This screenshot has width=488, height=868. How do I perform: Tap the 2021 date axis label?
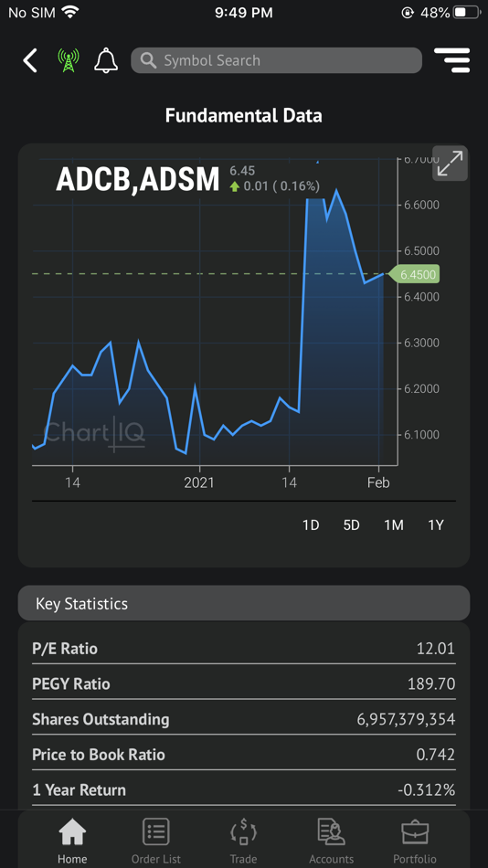pos(199,482)
